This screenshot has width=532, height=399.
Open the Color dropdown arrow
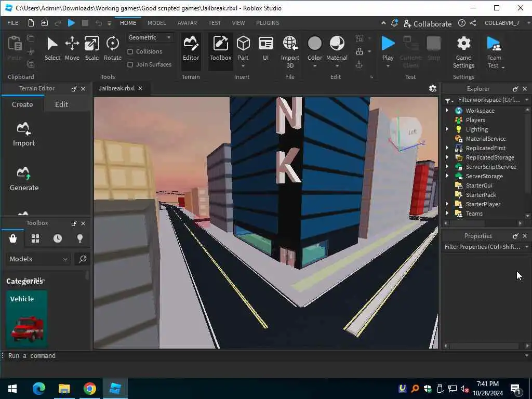(x=314, y=66)
